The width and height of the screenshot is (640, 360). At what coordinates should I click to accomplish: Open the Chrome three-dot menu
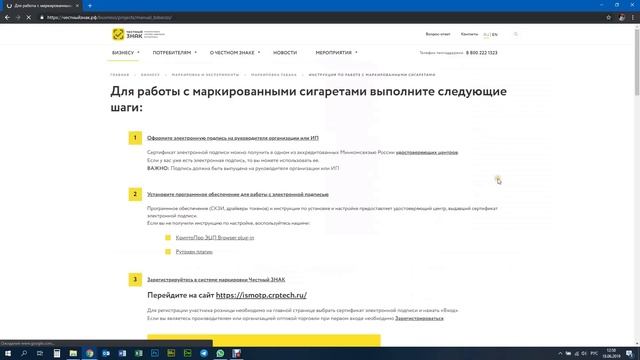coord(633,18)
